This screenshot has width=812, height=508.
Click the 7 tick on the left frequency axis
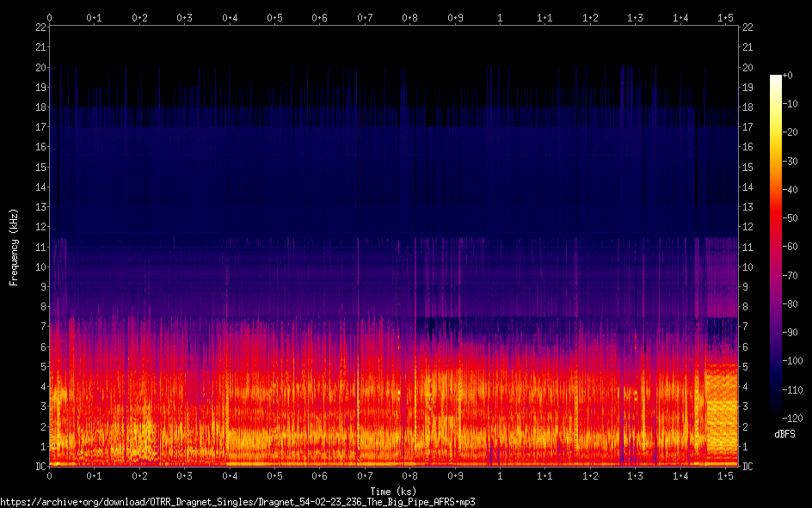pyautogui.click(x=41, y=327)
